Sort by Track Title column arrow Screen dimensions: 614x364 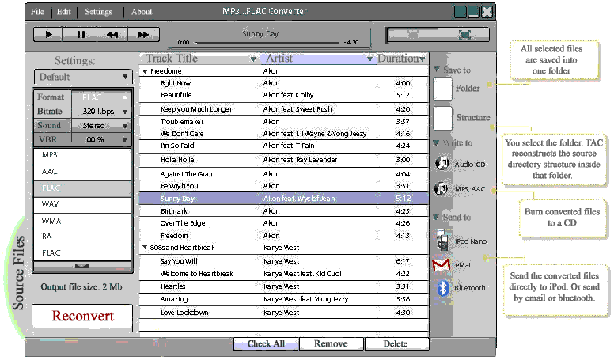253,59
